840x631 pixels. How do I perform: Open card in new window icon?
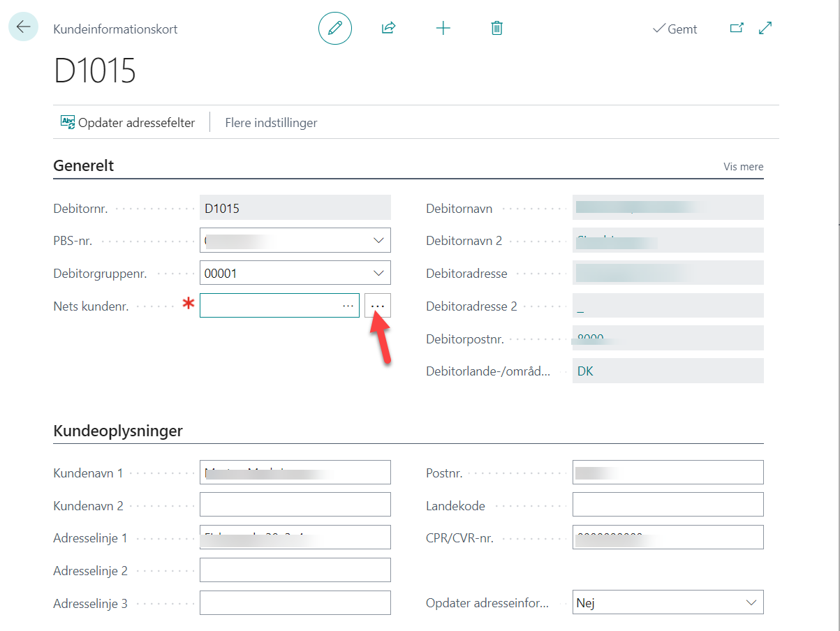[736, 28]
